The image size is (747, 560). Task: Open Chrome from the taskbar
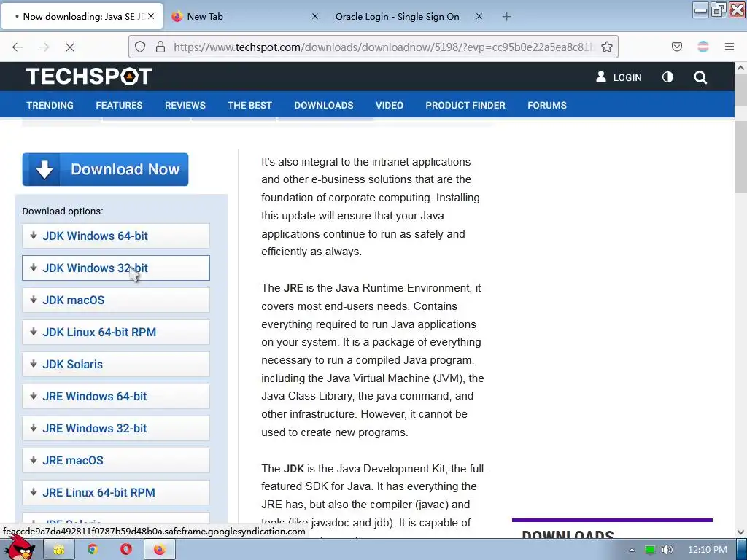[93, 550]
